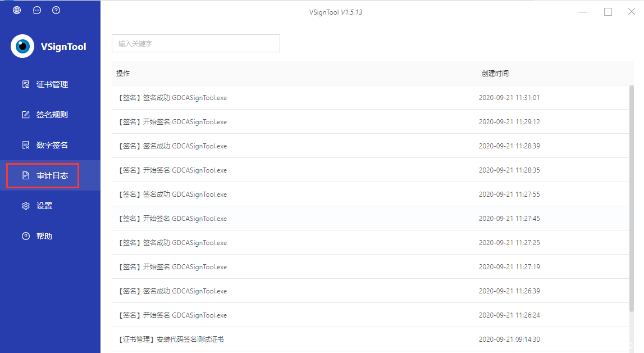Select the 开始签名 log row at 11:28:35
This screenshot has height=353, width=644.
371,170
